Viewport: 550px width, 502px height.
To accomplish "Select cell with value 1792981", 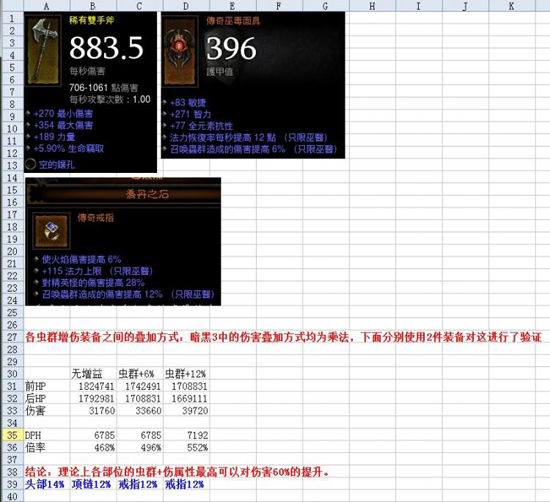I will click(x=93, y=398).
